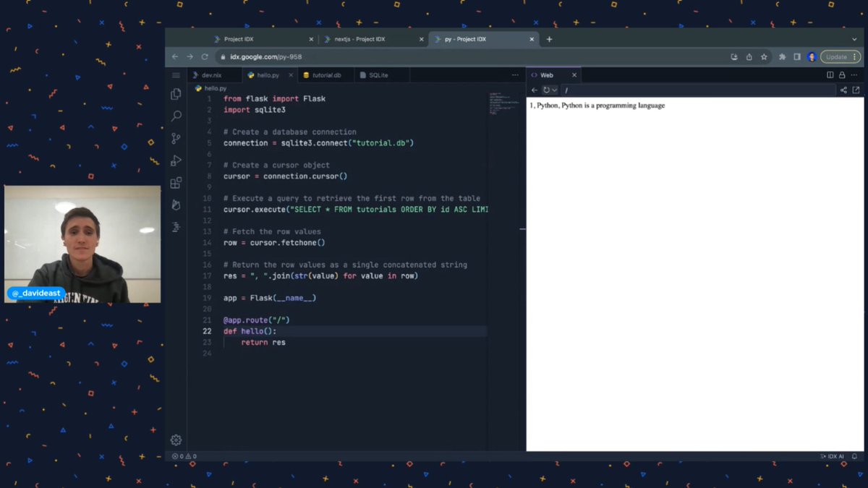
Task: Close the Web preview tab
Action: tap(576, 75)
